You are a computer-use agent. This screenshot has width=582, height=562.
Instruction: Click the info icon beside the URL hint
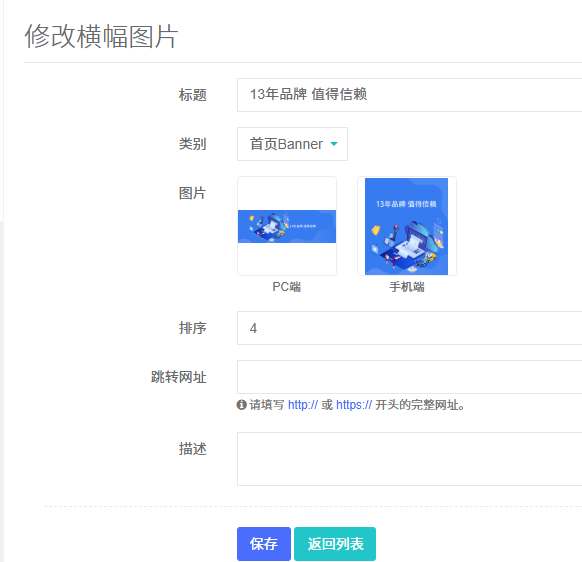coord(241,405)
